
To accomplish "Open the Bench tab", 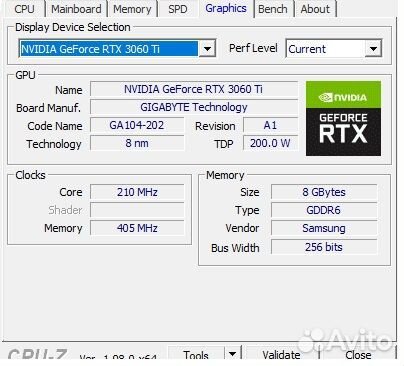I will 273,9.
